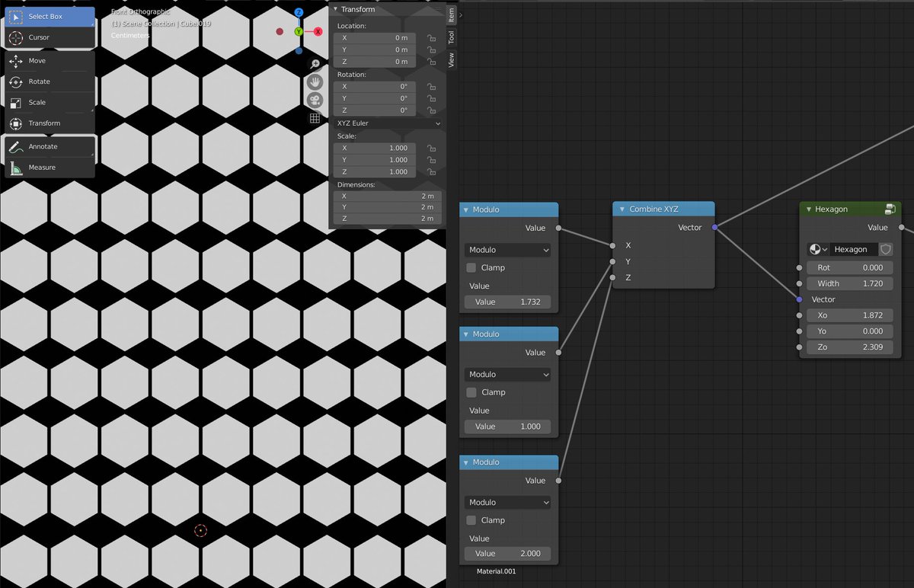Open operation dropdown on the 1.732 Modulo node
Viewport: 914px width, 588px height.
coord(507,250)
